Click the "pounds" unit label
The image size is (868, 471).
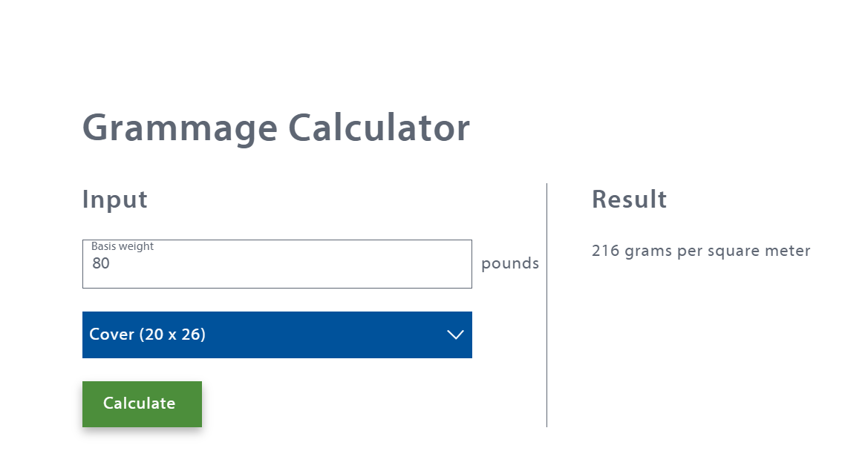pyautogui.click(x=510, y=263)
